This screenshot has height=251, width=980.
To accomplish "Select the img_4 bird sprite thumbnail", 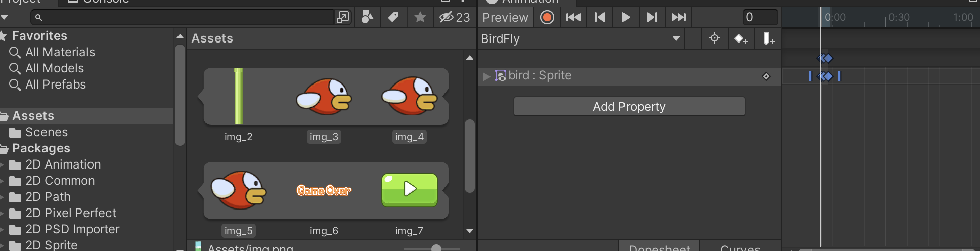I will click(409, 96).
